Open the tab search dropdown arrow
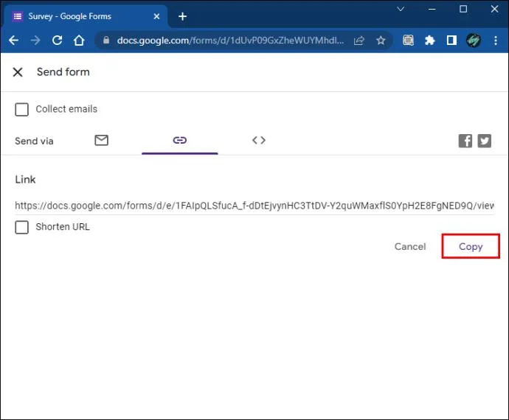The height and width of the screenshot is (420, 509). tap(401, 9)
